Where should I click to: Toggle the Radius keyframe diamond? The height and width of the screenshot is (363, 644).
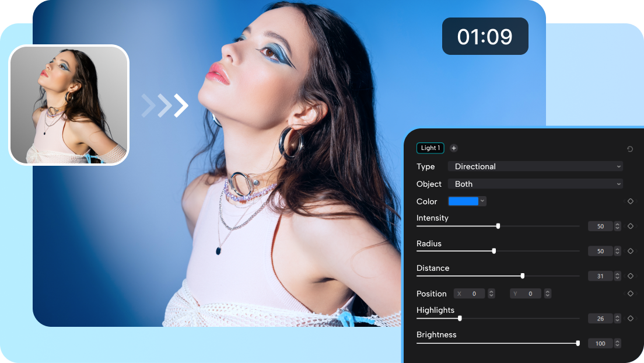coord(631,251)
